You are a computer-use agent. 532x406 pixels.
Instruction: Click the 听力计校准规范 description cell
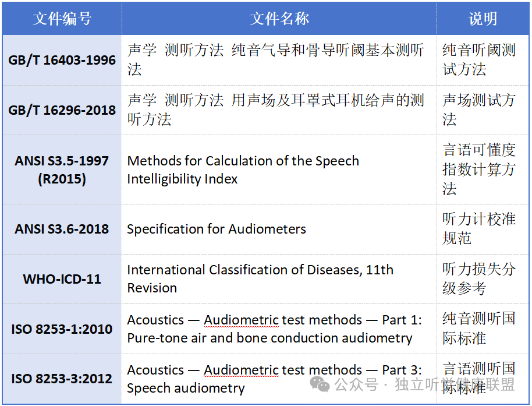pyautogui.click(x=483, y=229)
